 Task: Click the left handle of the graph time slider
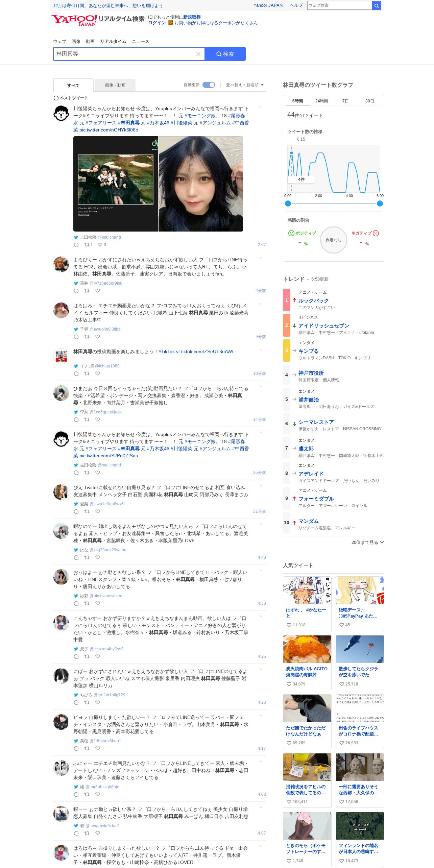pyautogui.click(x=288, y=203)
